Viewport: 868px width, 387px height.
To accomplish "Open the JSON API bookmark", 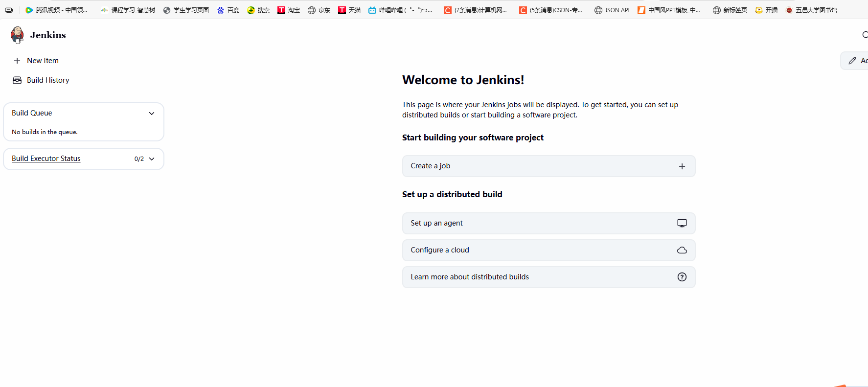I will point(612,10).
